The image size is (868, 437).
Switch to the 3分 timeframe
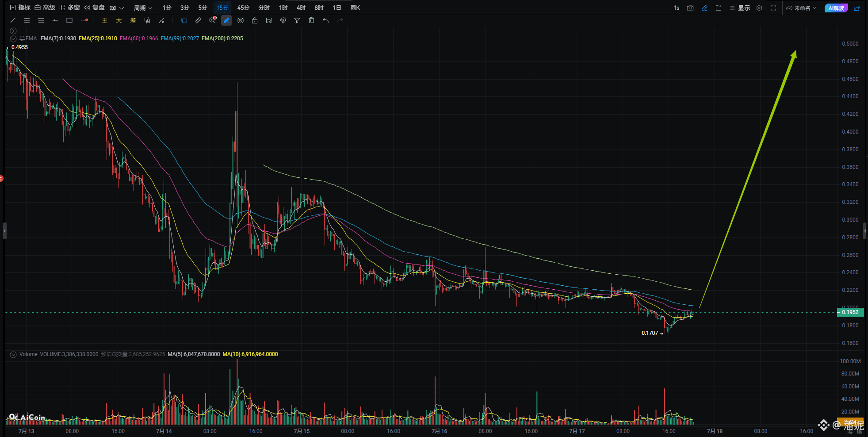point(185,8)
